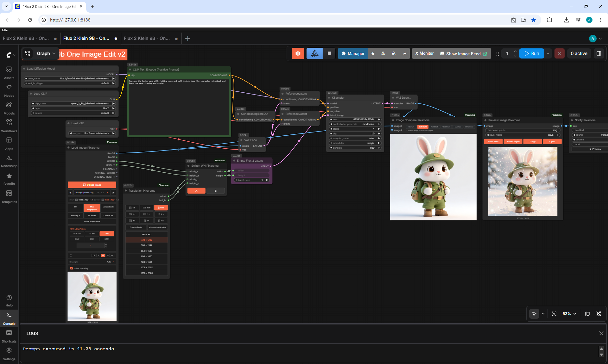
Task: Select the 1:1 aspect ratio option
Action: pyautogui.click(x=132, y=208)
